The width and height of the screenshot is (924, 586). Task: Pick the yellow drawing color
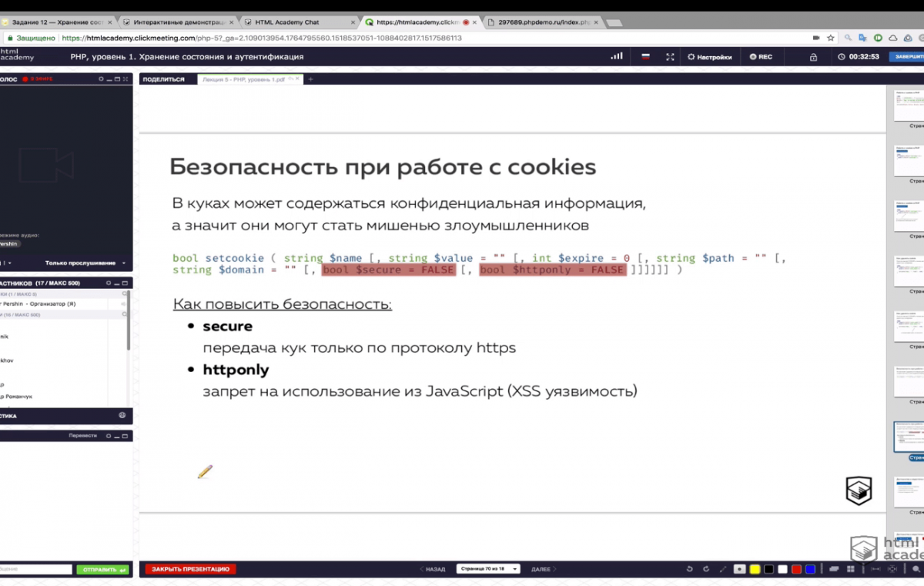click(755, 569)
